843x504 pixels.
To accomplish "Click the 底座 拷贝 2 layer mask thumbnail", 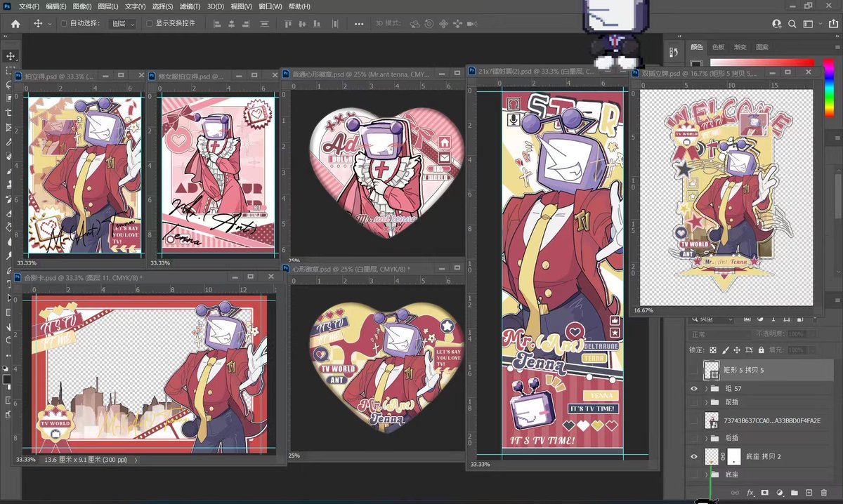I will pyautogui.click(x=734, y=456).
